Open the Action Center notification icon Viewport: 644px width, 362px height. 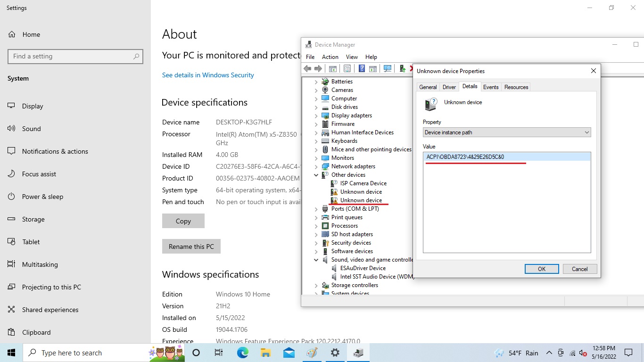[628, 353]
